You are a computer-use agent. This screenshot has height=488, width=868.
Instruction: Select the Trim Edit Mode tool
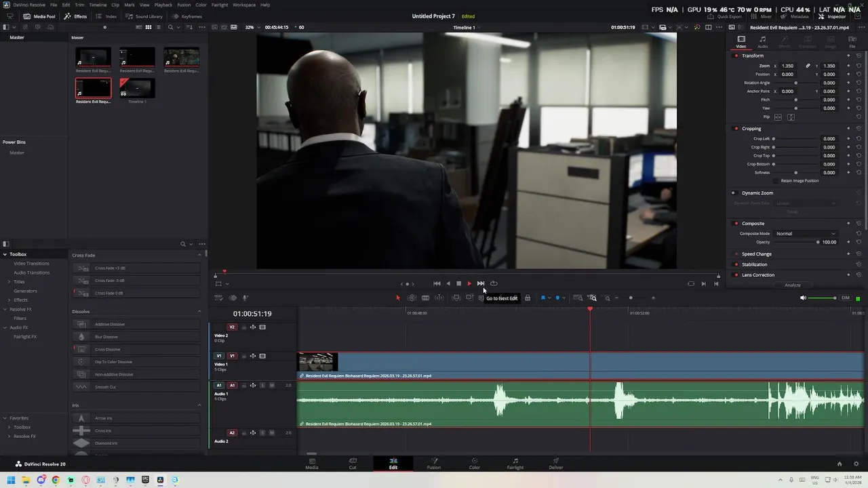pyautogui.click(x=412, y=298)
